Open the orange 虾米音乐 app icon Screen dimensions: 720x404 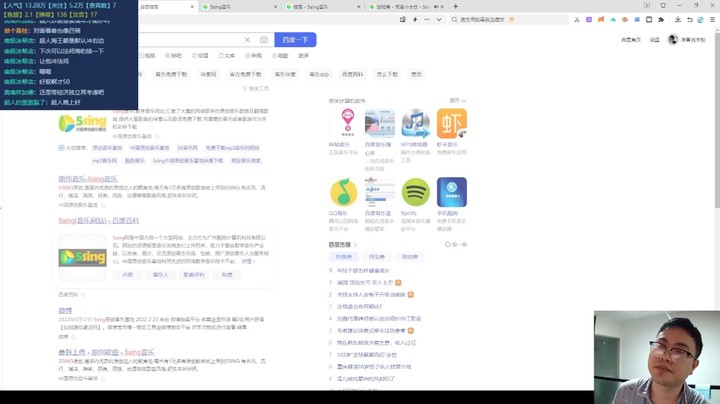point(452,123)
